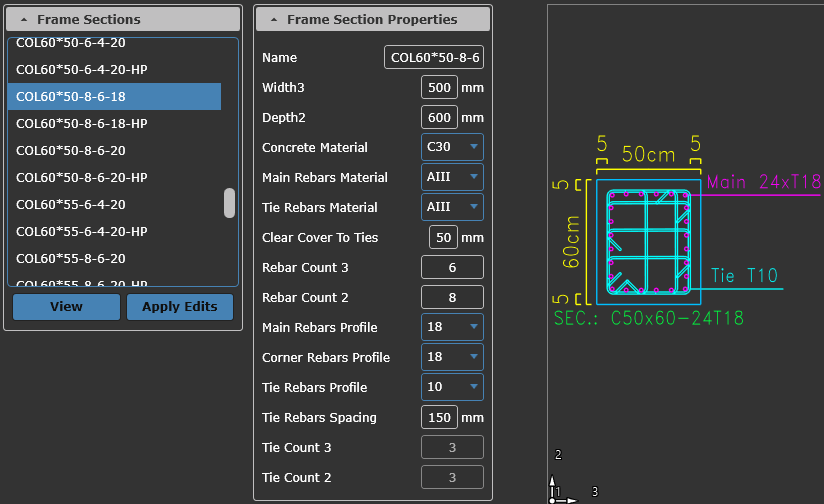Viewport: 824px width, 504px height.
Task: Choose COL60*55-6-4-20 from the list
Action: coord(71,204)
